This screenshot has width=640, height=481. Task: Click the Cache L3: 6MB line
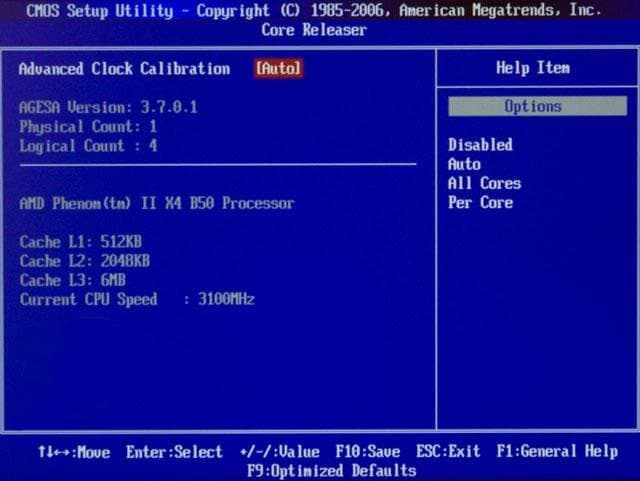coord(72,280)
